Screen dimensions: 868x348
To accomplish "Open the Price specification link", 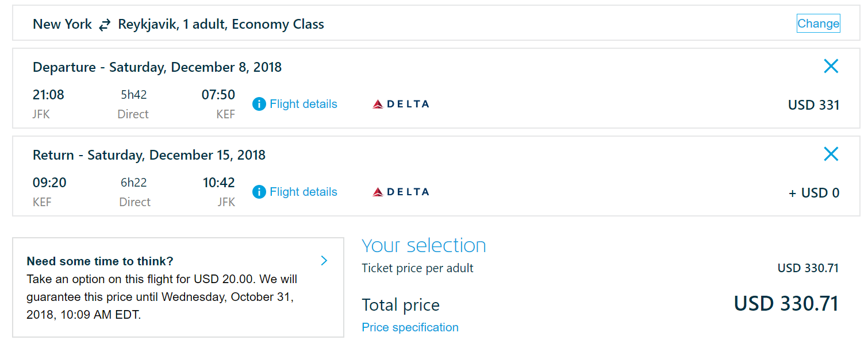I will [x=410, y=327].
